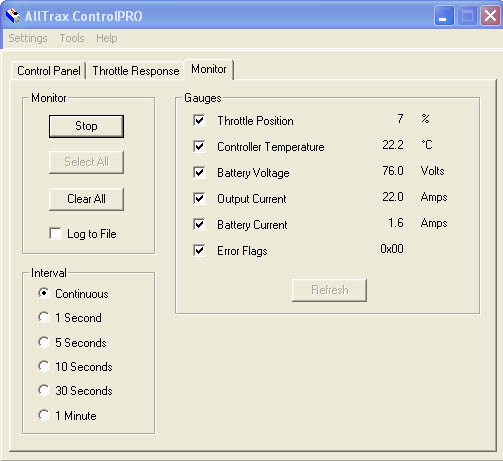This screenshot has height=461, width=503.
Task: Click the Volts unit label
Action: coord(432,171)
